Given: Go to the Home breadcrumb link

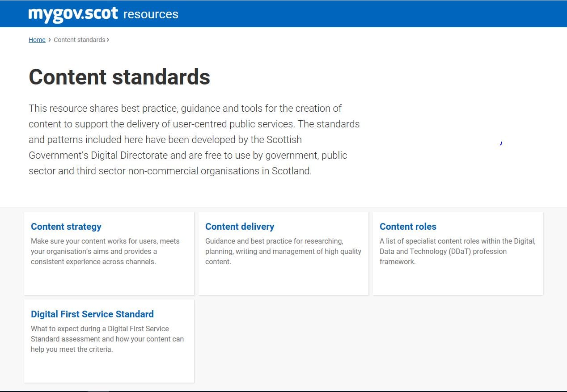Looking at the screenshot, I should [37, 40].
